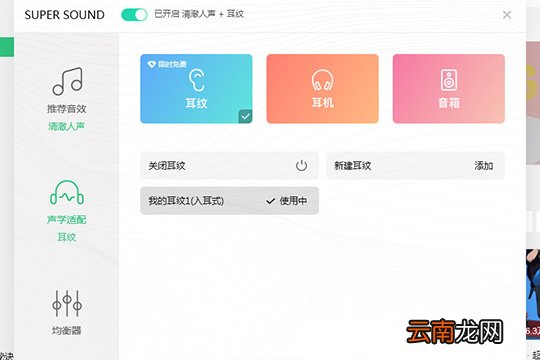Click the 推荐音效 label
Screen dimensions: 540x360
(66, 109)
